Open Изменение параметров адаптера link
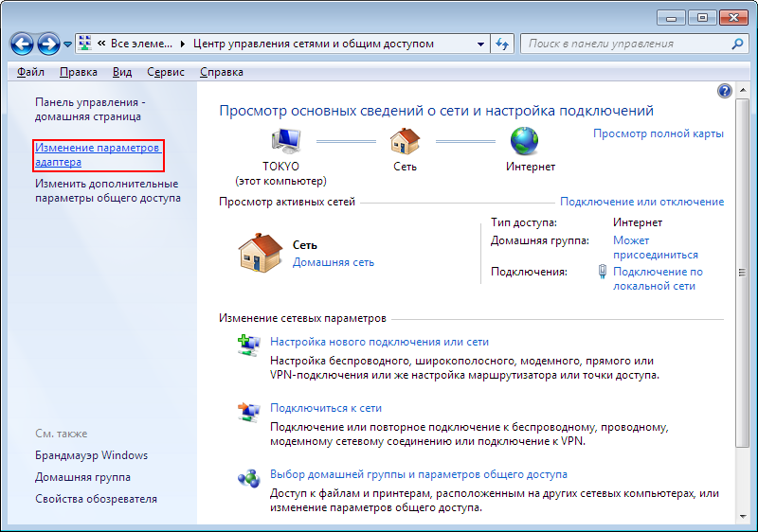Viewport: 758px width, 532px height. tap(98, 155)
